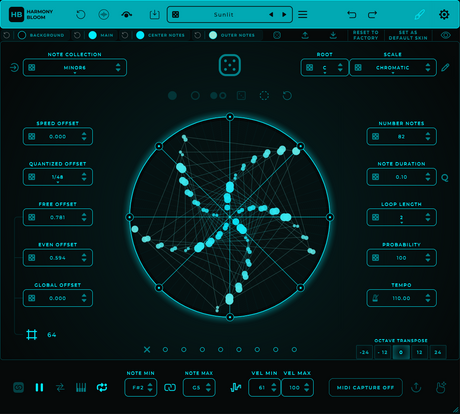460x414 pixels.
Task: Toggle the eye visibility icon at top right
Action: (x=446, y=35)
